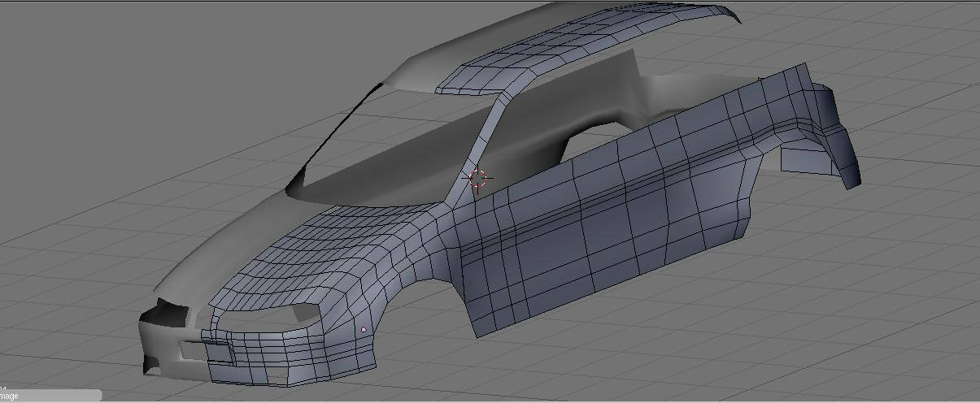The image size is (980, 403).
Task: Click the red-white 3D cursor crosshair
Action: tap(478, 178)
